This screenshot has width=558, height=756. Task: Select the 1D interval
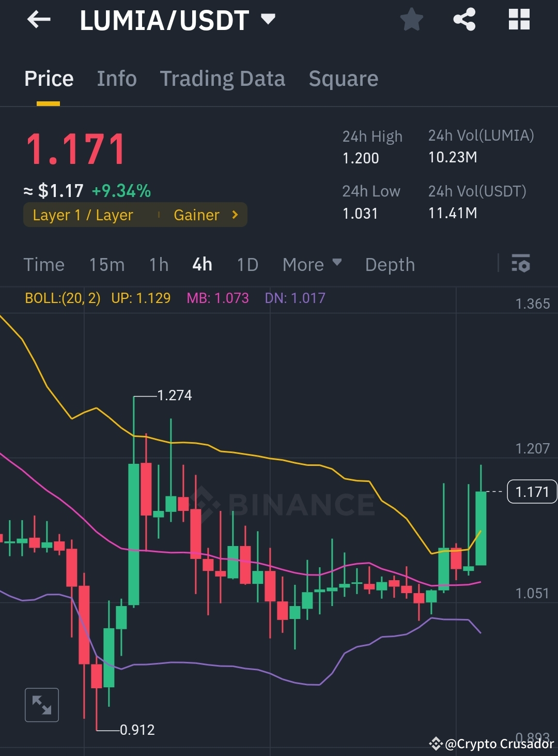[x=247, y=264]
